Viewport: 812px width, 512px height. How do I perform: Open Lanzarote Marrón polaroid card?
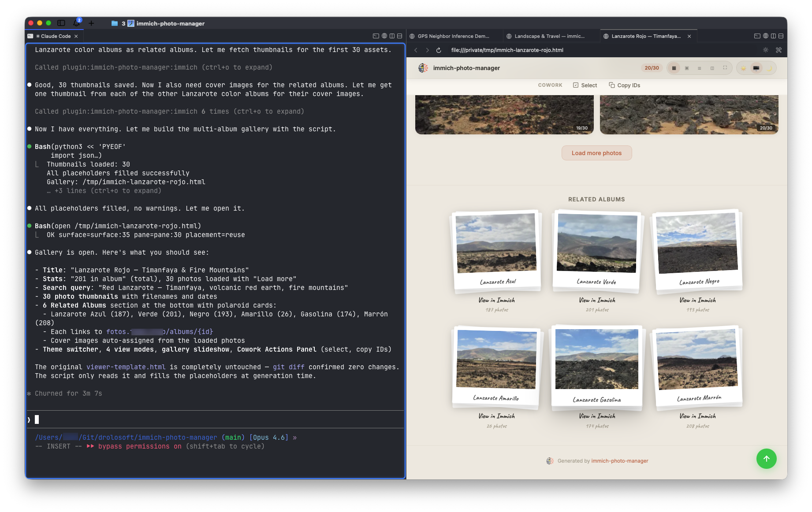point(698,366)
